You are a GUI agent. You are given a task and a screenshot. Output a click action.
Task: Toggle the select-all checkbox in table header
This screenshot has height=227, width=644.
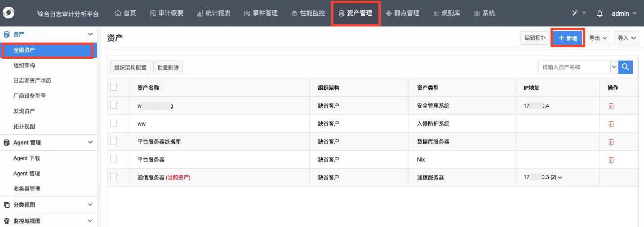[x=113, y=87]
